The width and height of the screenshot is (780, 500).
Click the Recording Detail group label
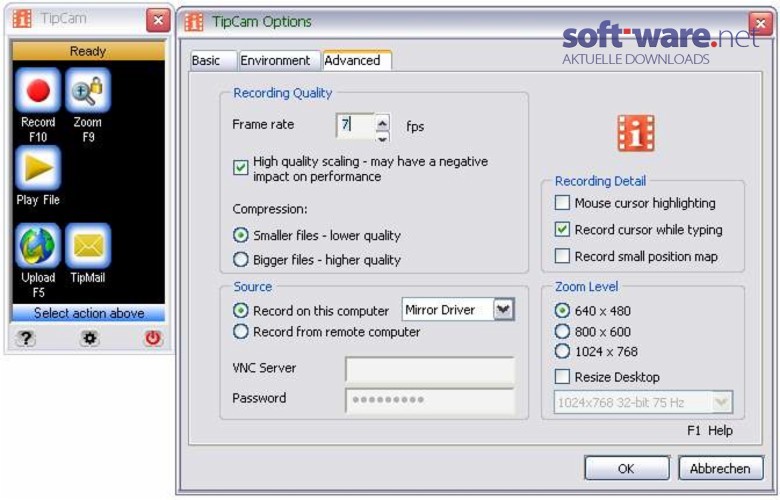[600, 181]
